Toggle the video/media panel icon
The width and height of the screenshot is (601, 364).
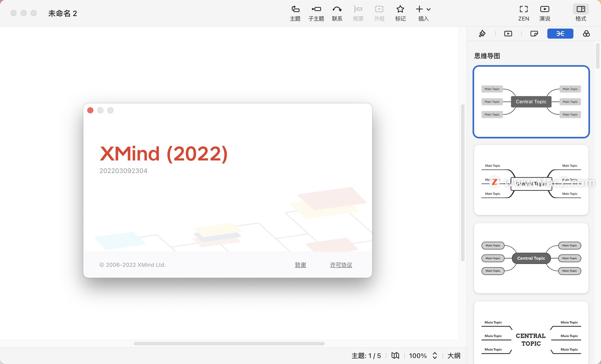click(508, 33)
